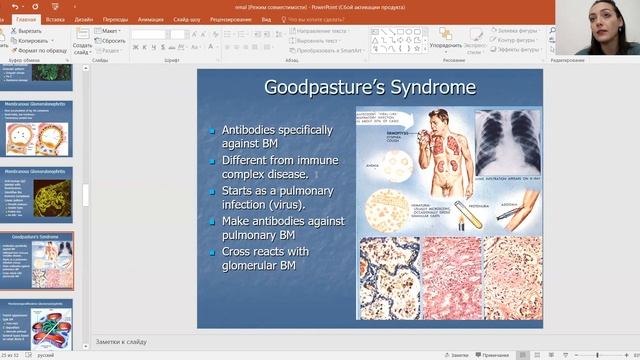Click the Create Slide (Создать слайд) icon

[x=82, y=35]
